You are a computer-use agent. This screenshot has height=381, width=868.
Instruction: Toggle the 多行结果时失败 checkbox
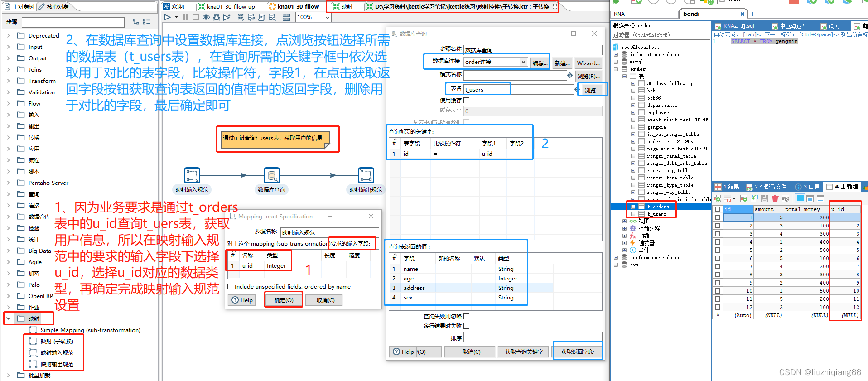tap(467, 326)
